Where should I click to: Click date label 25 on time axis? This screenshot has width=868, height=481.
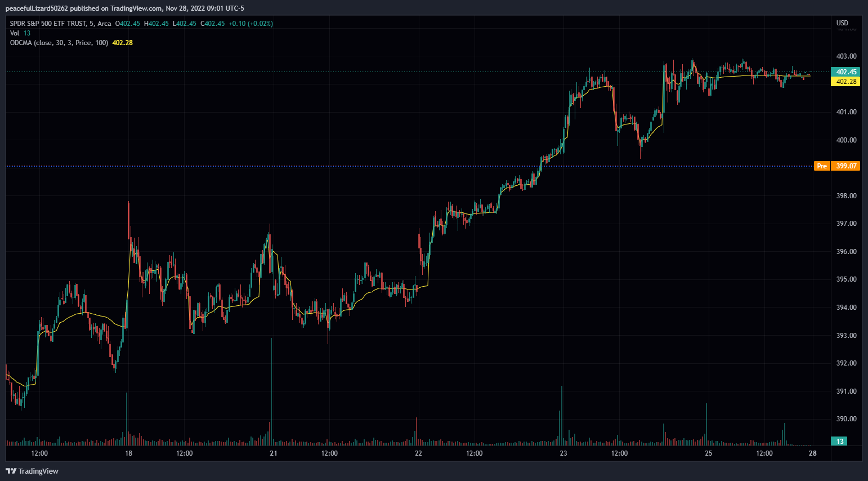pos(708,453)
